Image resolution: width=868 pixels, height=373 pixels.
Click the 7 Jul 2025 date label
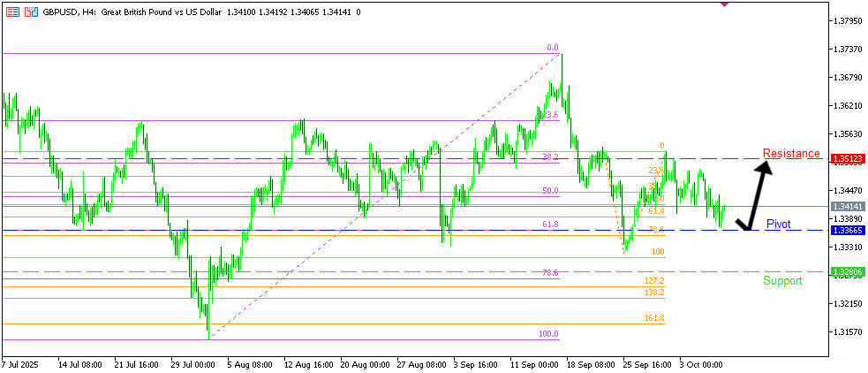22,364
